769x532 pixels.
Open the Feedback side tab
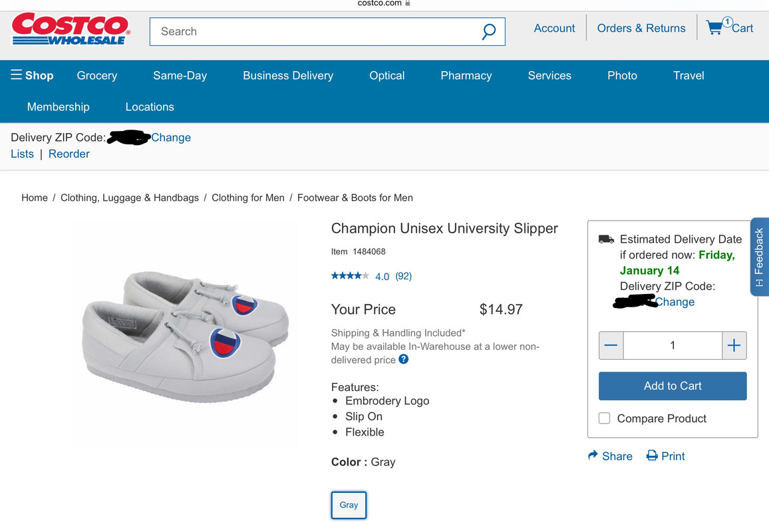759,256
